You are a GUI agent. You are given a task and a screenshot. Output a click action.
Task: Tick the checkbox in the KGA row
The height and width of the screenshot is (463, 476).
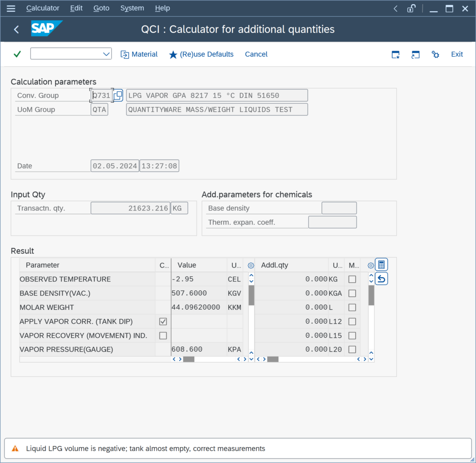point(352,293)
